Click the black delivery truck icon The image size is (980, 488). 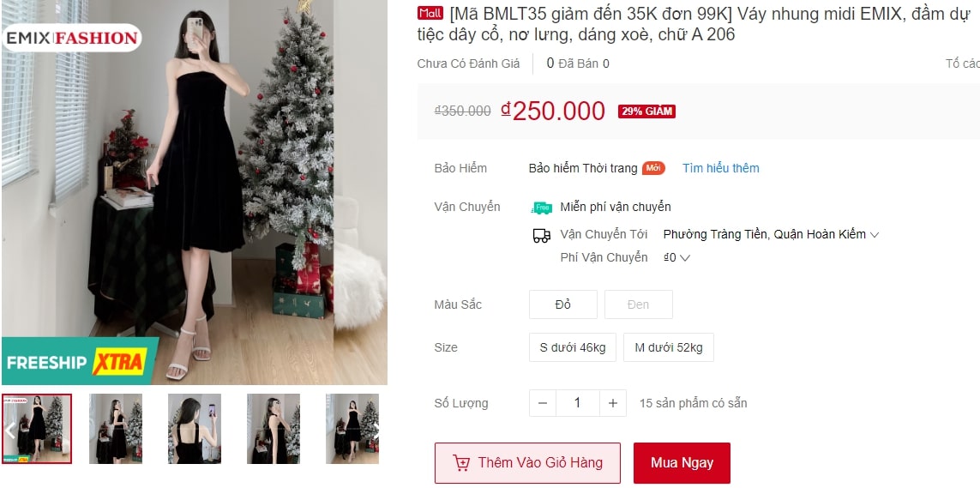coord(541,236)
